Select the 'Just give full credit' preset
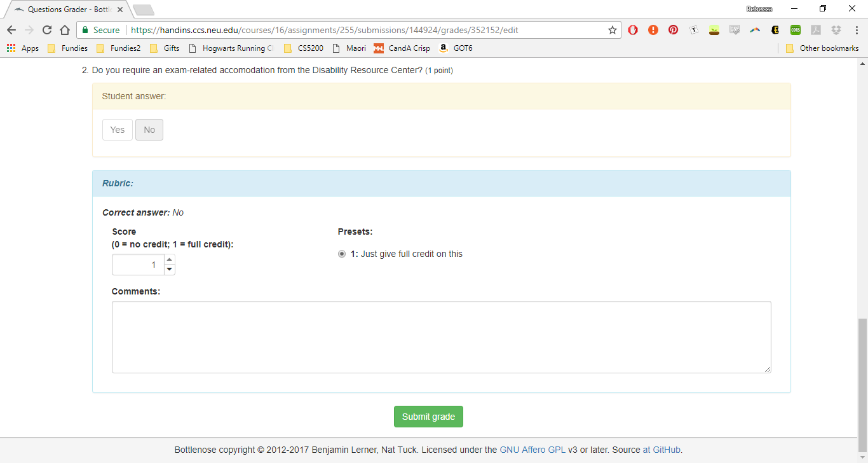Image resolution: width=868 pixels, height=463 pixels. pos(342,254)
